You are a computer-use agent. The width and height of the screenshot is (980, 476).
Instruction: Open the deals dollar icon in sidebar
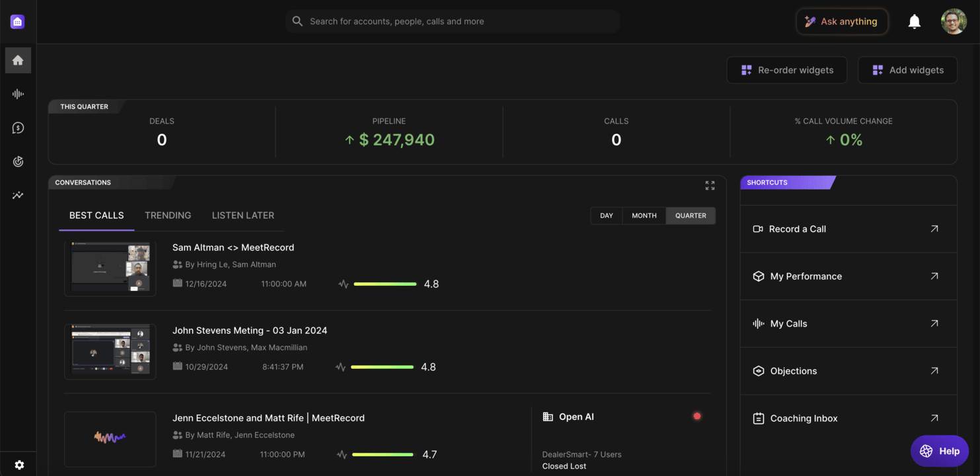pyautogui.click(x=18, y=128)
